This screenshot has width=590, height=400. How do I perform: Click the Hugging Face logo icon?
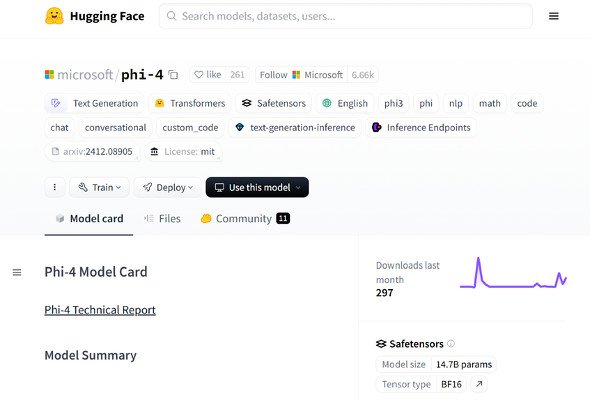[54, 16]
